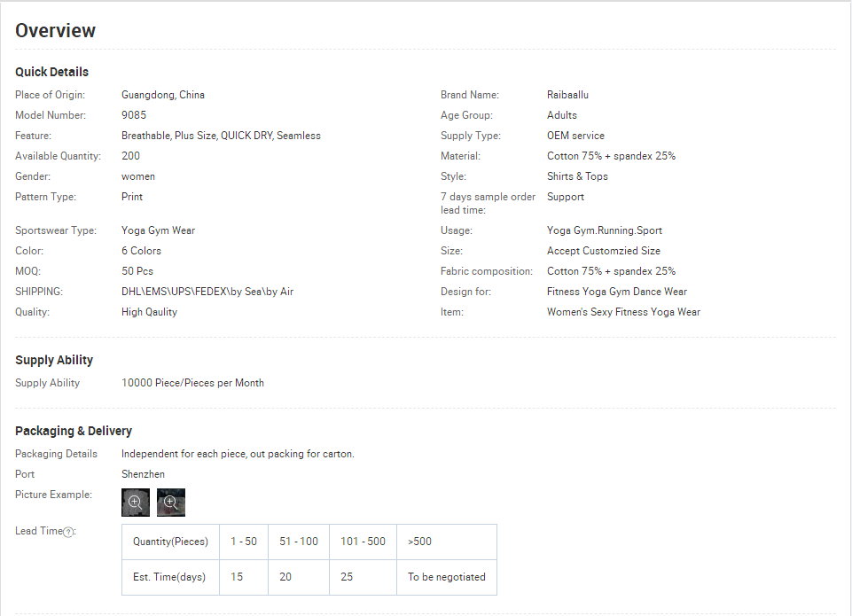Image resolution: width=852 pixels, height=616 pixels.
Task: Open the second Picture Example thumbnail
Action: 171,503
